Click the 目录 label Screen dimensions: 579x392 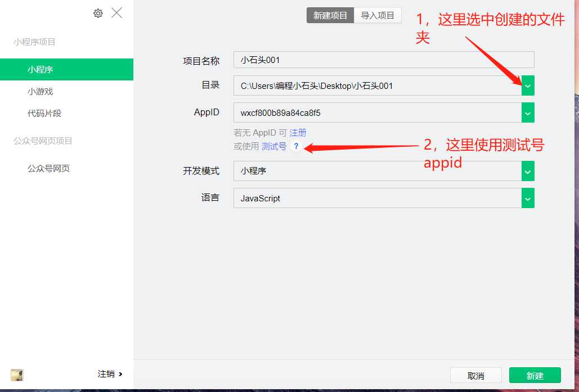pyautogui.click(x=210, y=85)
